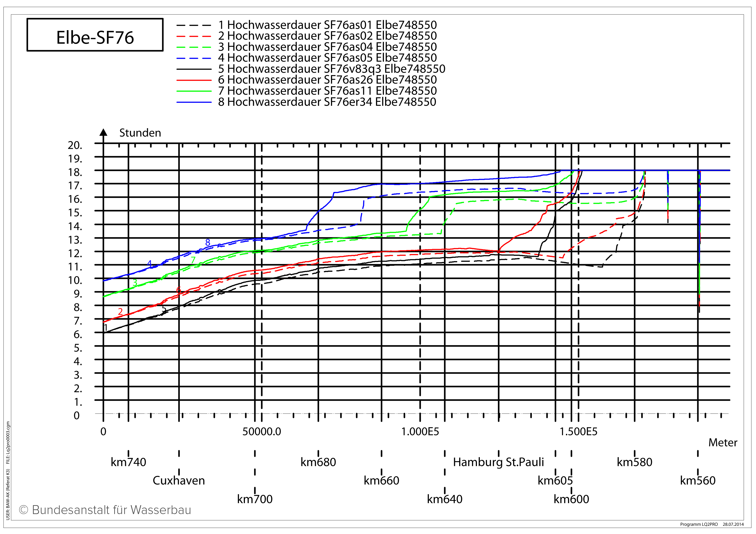Click legend entry 7 SF76as11

point(327,90)
